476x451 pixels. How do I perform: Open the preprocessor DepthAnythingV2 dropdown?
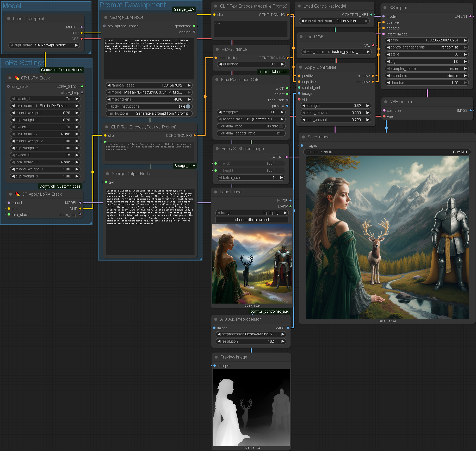point(251,334)
